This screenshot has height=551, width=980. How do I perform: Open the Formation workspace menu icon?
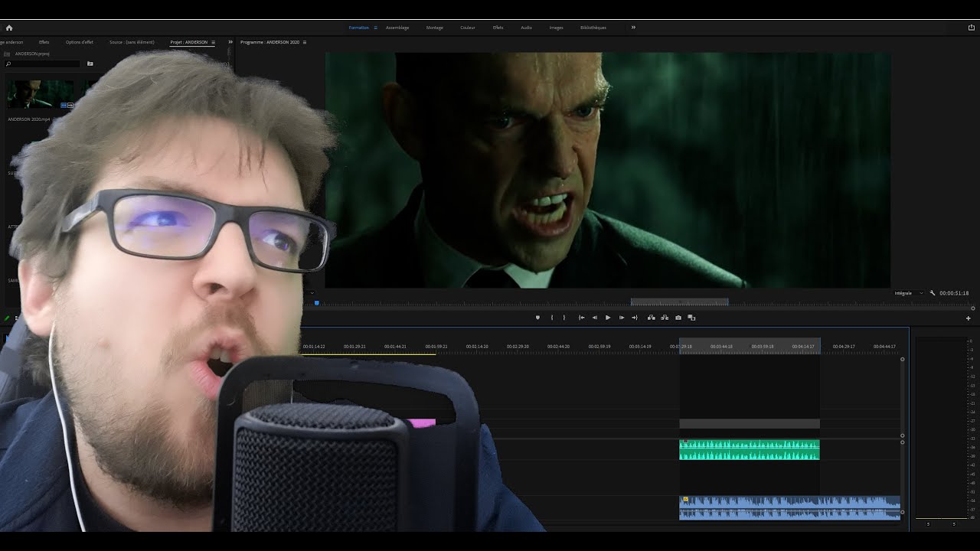(375, 28)
